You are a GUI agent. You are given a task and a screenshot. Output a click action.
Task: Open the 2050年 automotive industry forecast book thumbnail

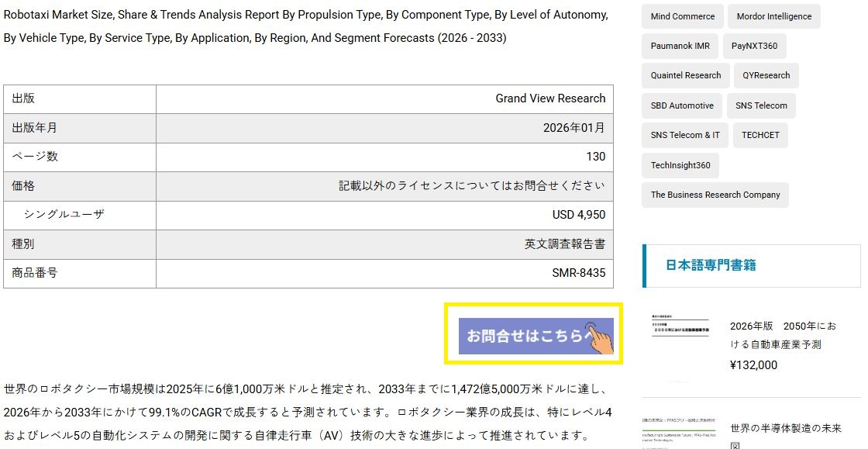point(680,335)
